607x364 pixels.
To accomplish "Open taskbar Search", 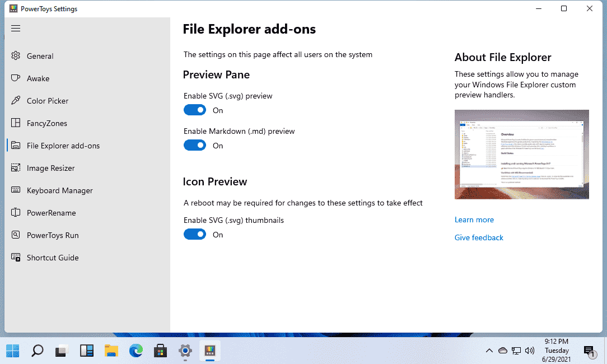I will pyautogui.click(x=37, y=351).
